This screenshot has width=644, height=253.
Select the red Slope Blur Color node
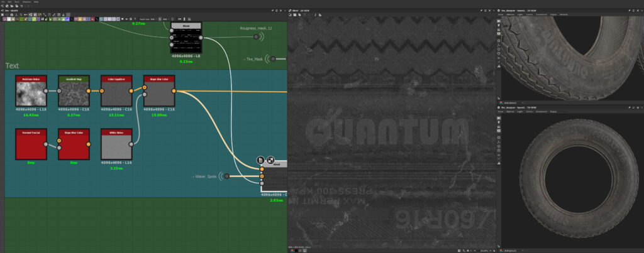74,144
